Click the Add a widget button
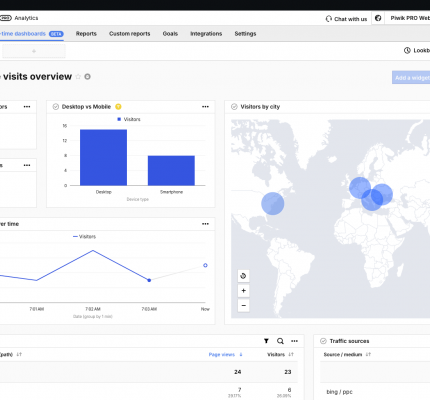Screen dimensions: 430x400 coord(411,78)
